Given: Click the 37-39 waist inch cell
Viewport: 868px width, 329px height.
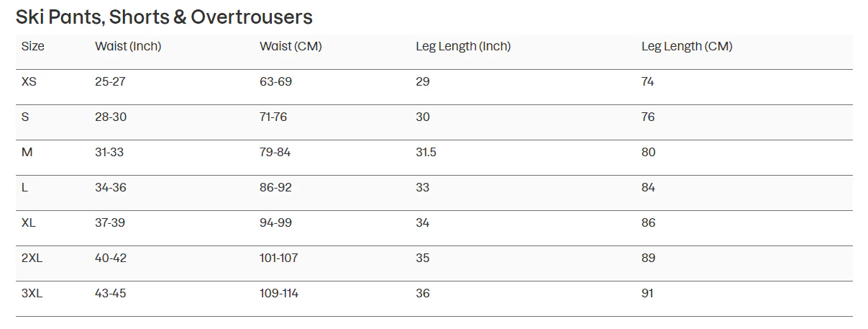Looking at the screenshot, I should 110,223.
